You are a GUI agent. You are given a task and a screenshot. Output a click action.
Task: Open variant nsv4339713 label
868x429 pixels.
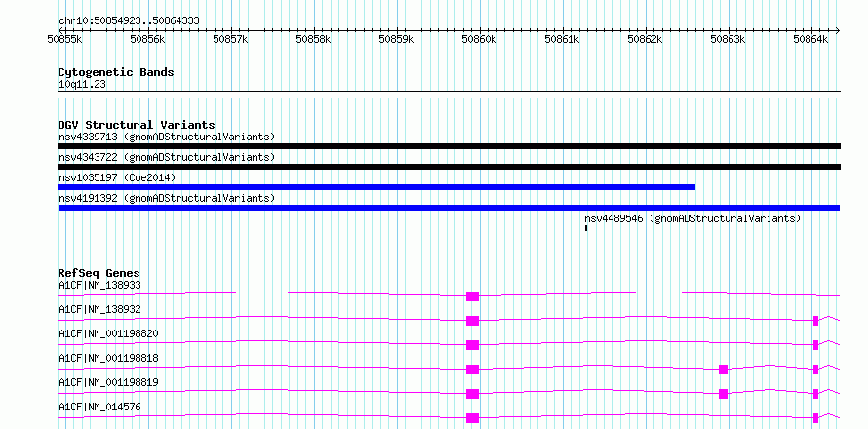(x=167, y=136)
